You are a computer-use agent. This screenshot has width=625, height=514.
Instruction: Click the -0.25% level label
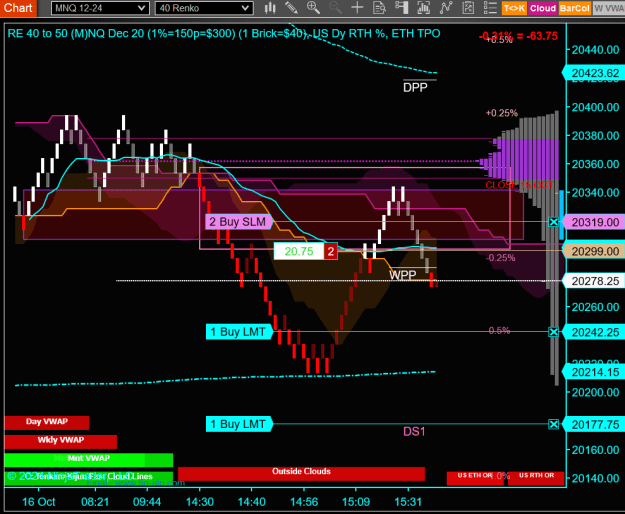tap(500, 258)
